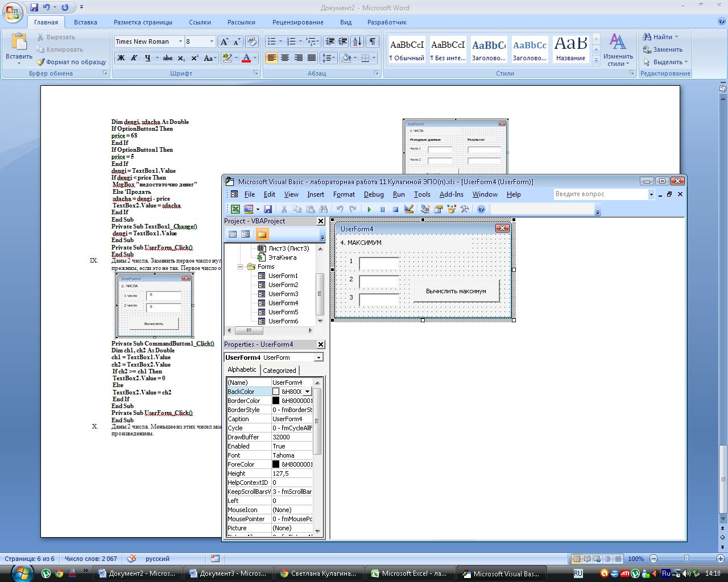Open the font size dropdown

click(212, 41)
